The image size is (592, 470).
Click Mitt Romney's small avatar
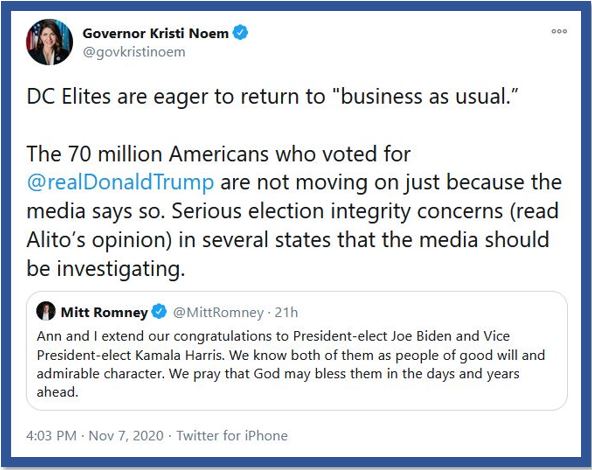coord(46,311)
